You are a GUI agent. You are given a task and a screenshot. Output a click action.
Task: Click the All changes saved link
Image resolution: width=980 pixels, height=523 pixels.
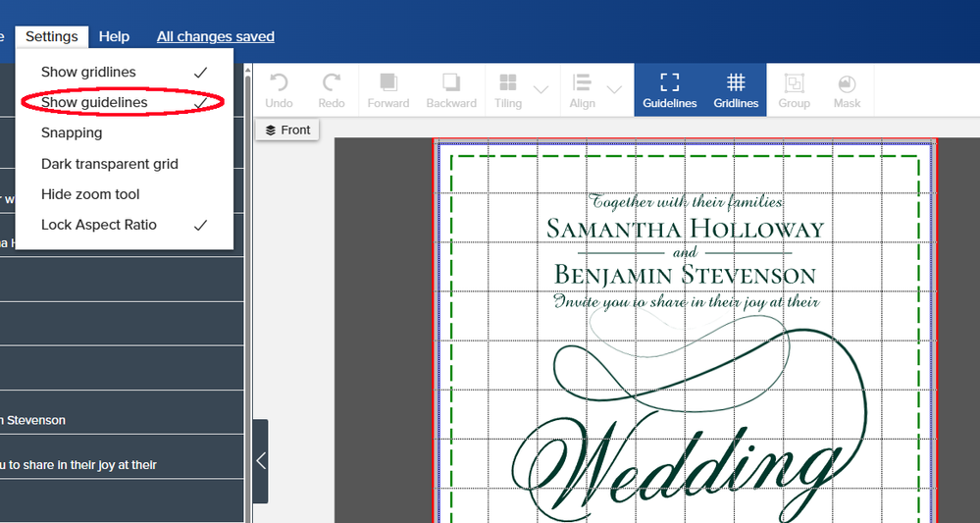coord(216,36)
